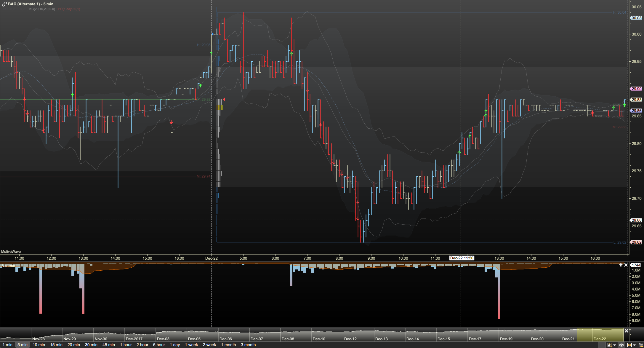The width and height of the screenshot is (644, 348).
Task: Select the 1 day bar size
Action: [175, 345]
